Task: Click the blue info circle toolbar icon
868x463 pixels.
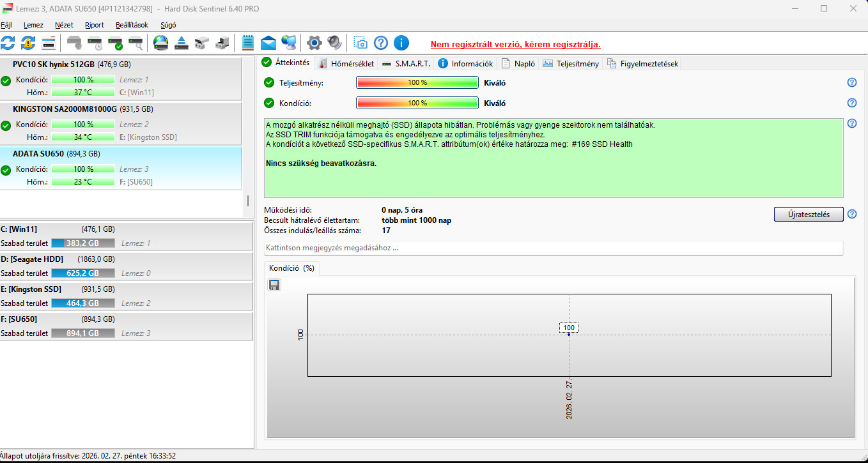Action: click(401, 43)
